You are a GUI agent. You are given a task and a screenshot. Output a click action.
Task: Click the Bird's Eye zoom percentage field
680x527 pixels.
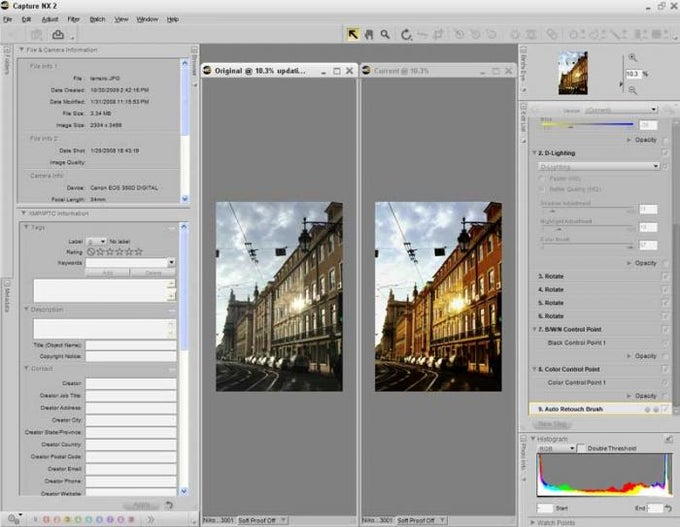(x=632, y=74)
